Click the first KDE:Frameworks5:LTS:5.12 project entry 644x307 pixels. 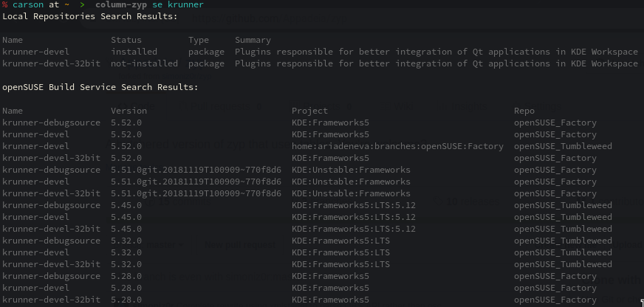(354, 205)
